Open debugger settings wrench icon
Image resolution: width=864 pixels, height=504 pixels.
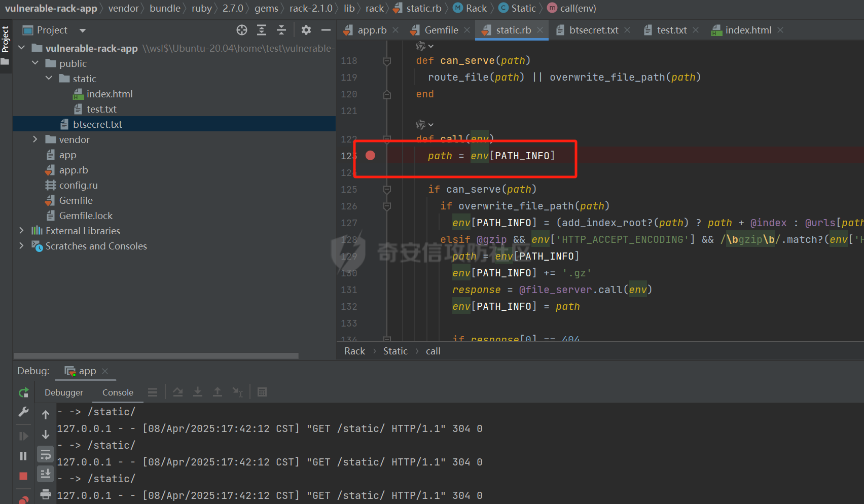pos(23,412)
